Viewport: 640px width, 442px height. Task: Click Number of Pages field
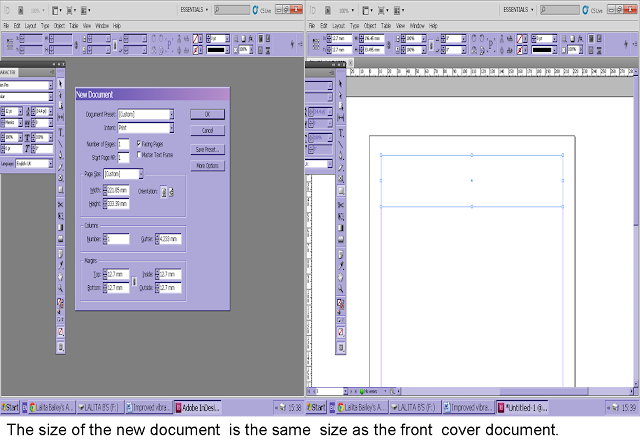coord(123,144)
